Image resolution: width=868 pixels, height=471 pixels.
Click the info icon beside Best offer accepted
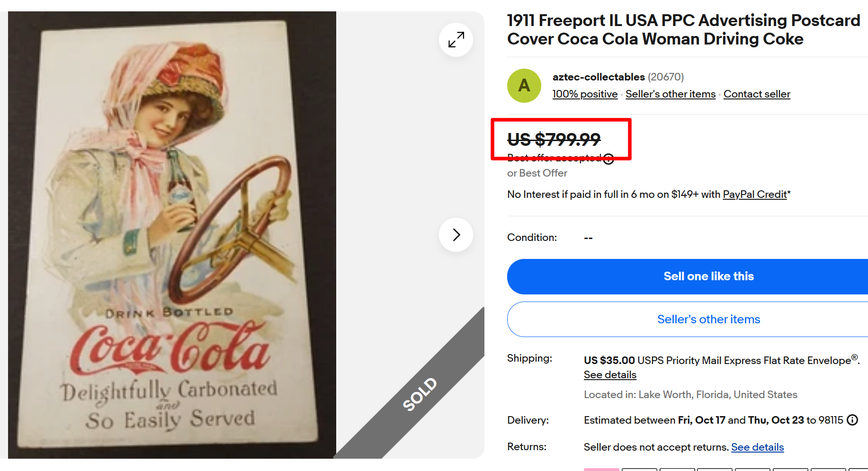609,159
